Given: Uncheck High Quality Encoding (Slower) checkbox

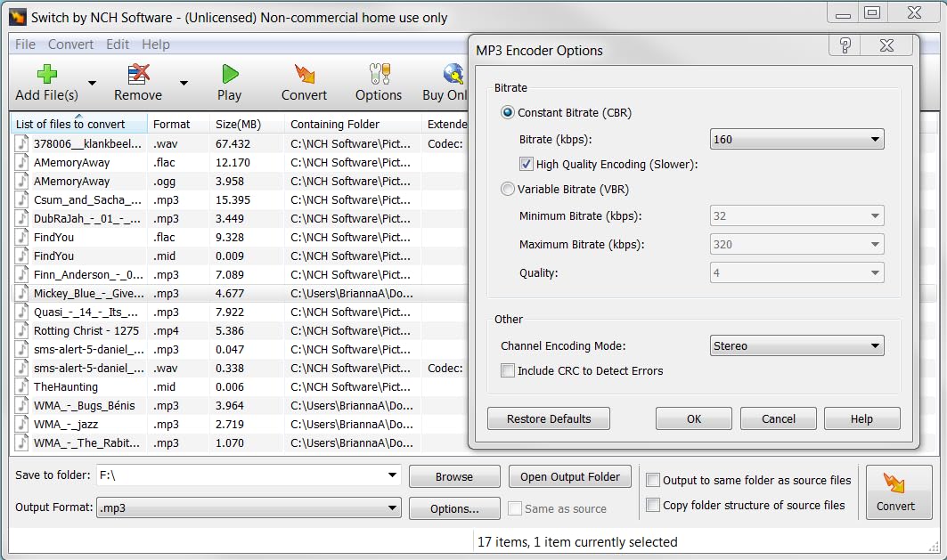Looking at the screenshot, I should click(x=527, y=164).
